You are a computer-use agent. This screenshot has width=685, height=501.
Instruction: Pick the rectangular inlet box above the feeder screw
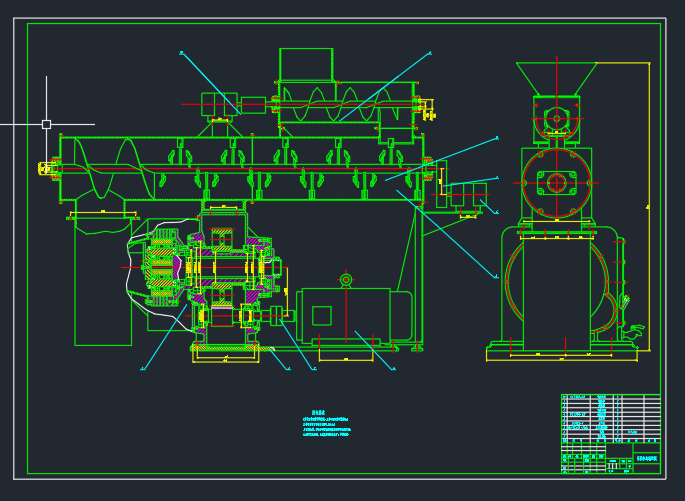[x=306, y=64]
